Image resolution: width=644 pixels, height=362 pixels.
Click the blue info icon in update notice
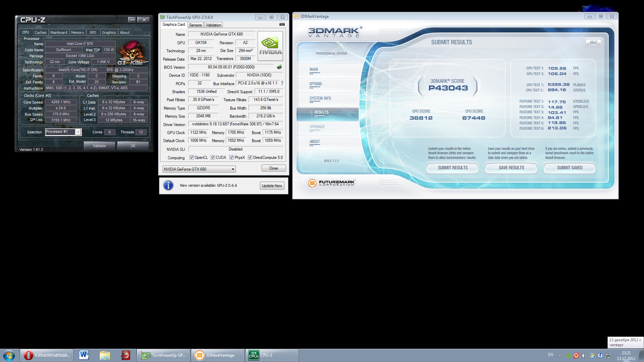(168, 185)
